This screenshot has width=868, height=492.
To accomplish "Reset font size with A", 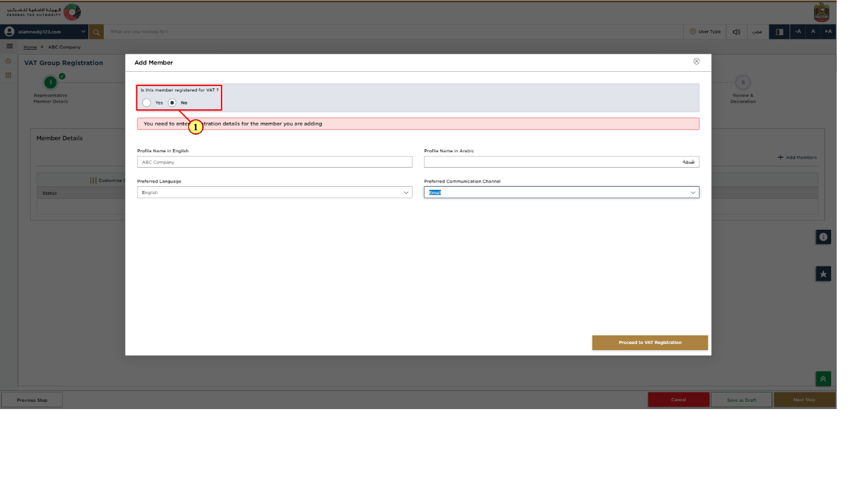I will [813, 31].
